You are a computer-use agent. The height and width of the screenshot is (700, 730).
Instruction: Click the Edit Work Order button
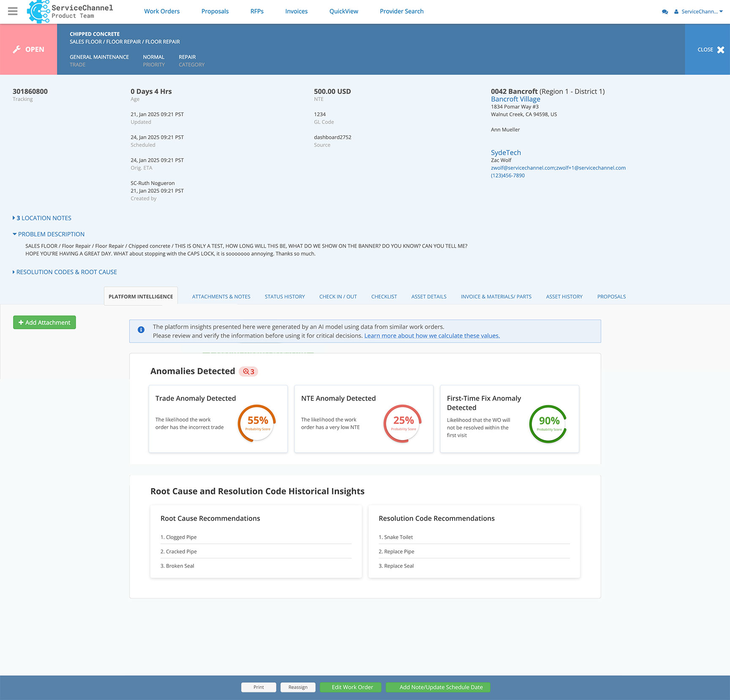click(352, 687)
